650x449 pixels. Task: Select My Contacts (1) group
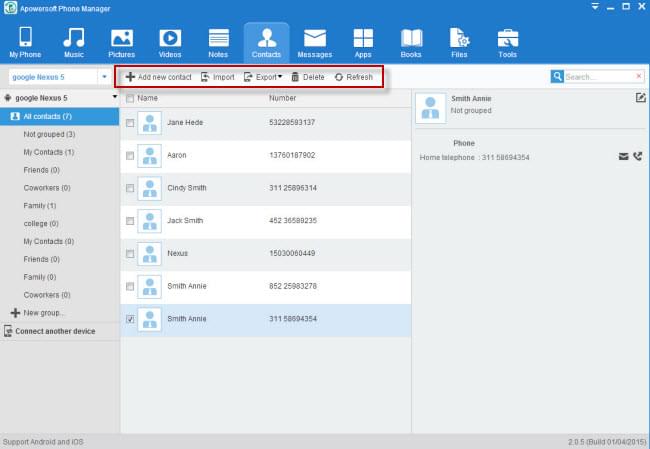coord(49,152)
